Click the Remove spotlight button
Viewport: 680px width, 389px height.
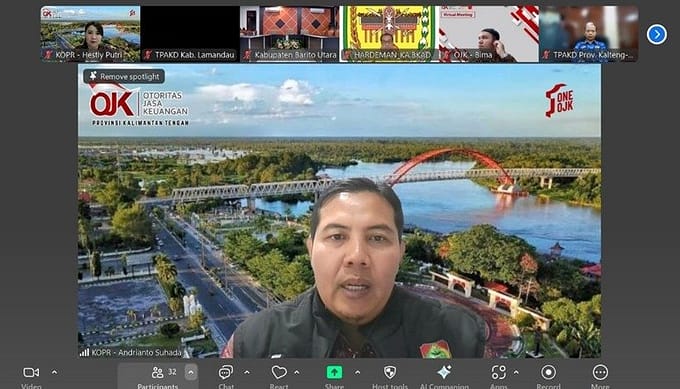pyautogui.click(x=124, y=76)
